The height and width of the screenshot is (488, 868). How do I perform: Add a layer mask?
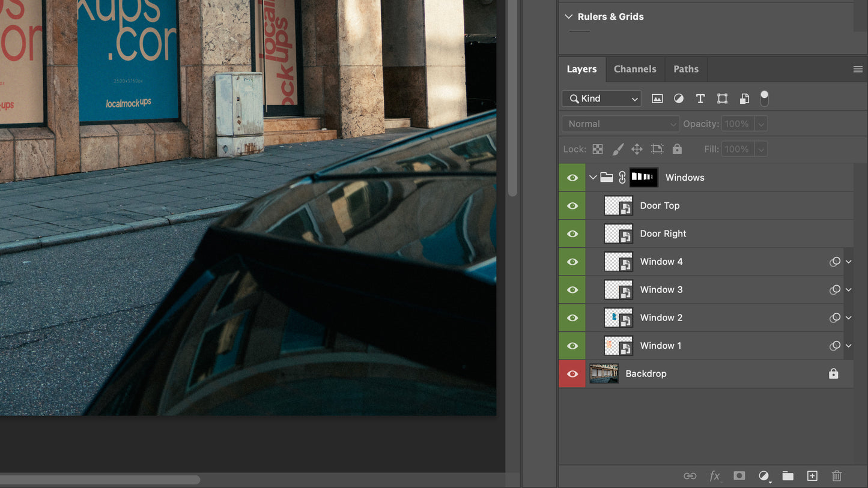739,476
